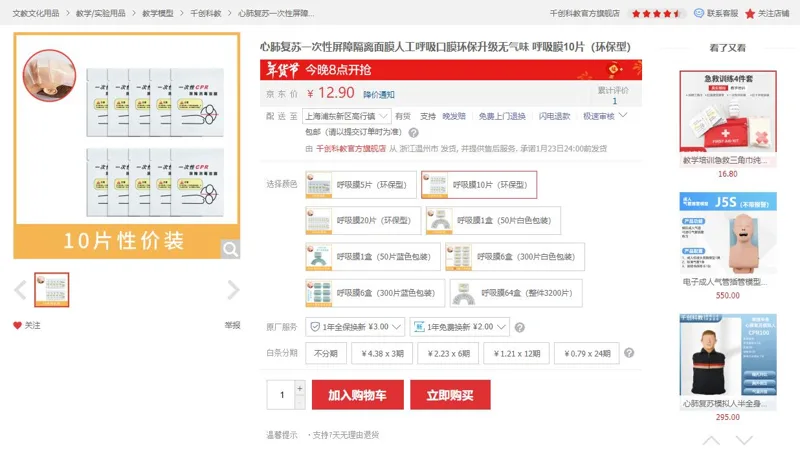The height and width of the screenshot is (451, 800).
Task: Select 呼吸膜10片 (环保型) option
Action: 479,185
